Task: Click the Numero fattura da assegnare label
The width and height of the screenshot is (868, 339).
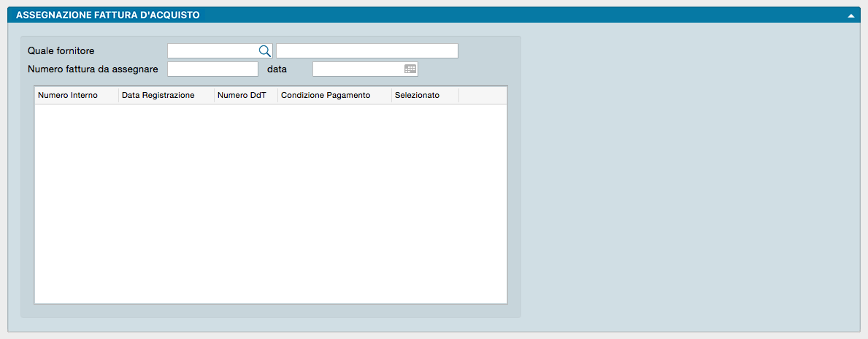Action: pyautogui.click(x=93, y=69)
